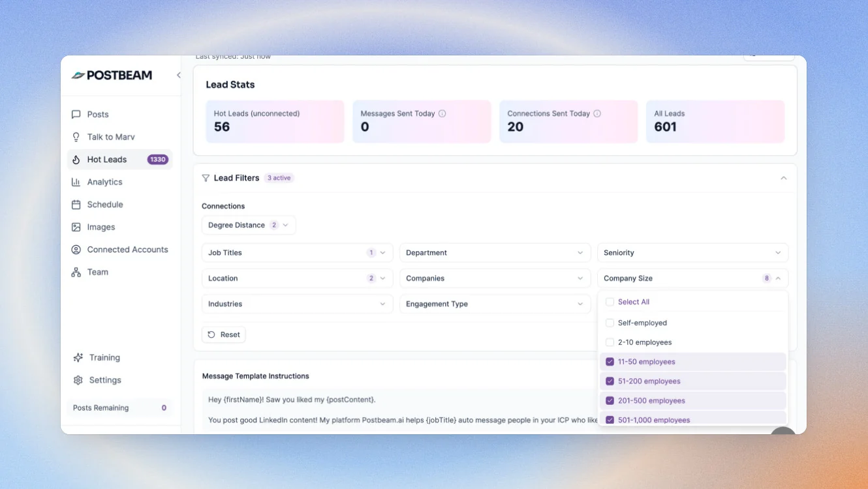
Task: Click the All Leads stat card
Action: coord(715,121)
